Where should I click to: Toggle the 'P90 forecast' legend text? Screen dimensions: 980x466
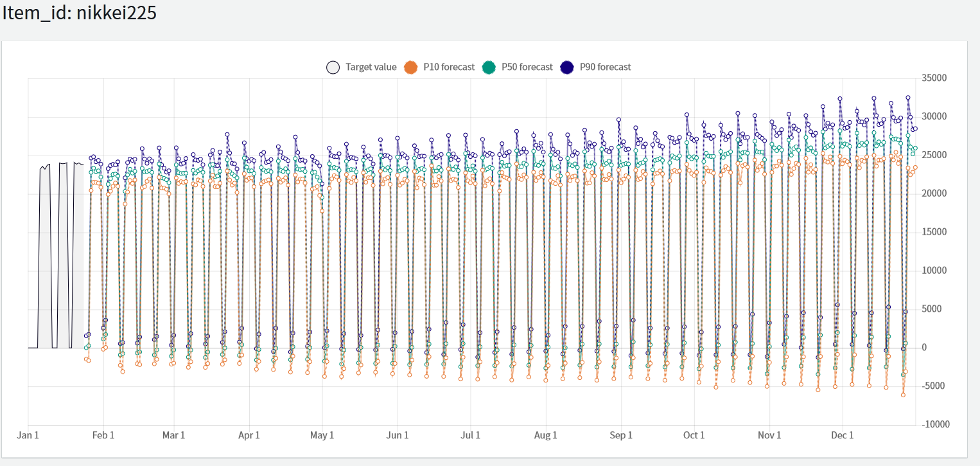coord(605,67)
